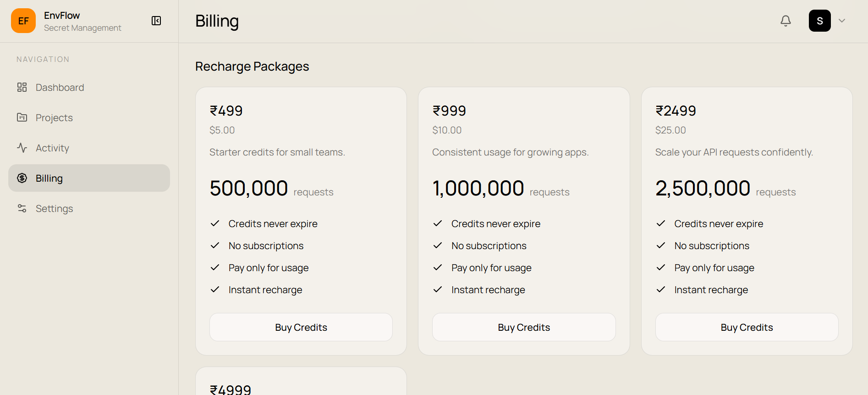Screen dimensions: 868x395
Task: Select the ₹4999 package card
Action: coord(301,381)
